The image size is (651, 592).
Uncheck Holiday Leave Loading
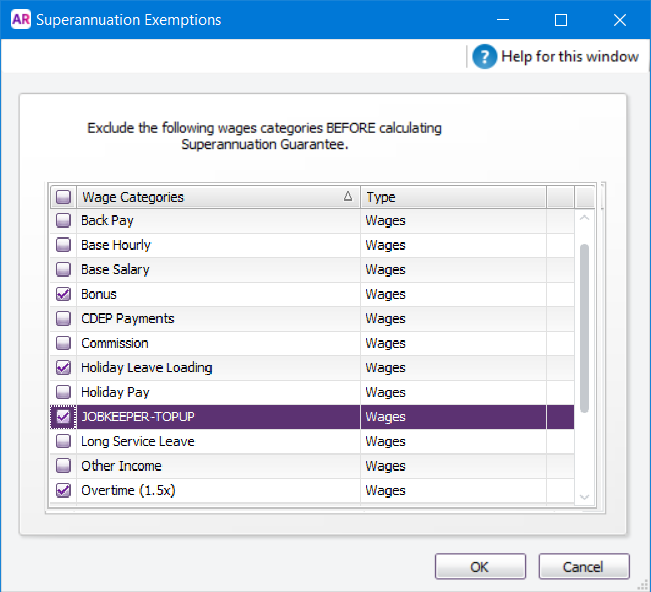point(63,368)
